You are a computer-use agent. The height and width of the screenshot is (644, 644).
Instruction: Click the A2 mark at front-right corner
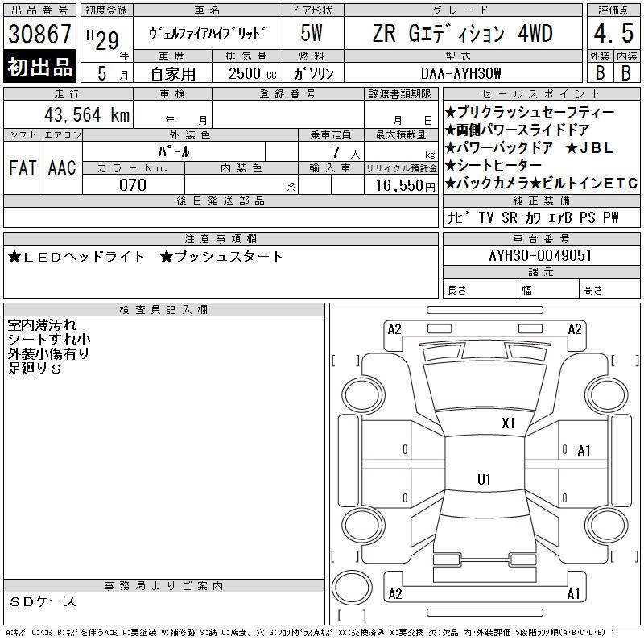click(x=575, y=328)
